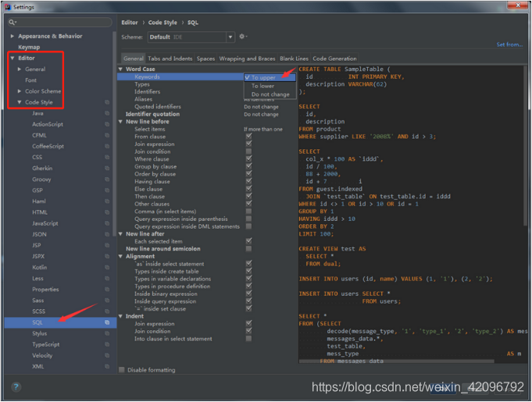
Task: Click the copy icon next to Properties
Action: [x=107, y=290]
